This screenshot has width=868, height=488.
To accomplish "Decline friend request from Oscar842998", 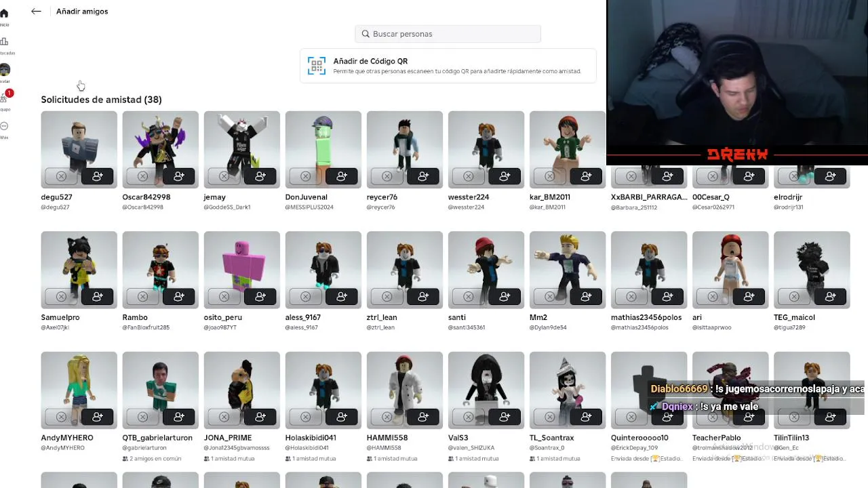I will [x=142, y=176].
